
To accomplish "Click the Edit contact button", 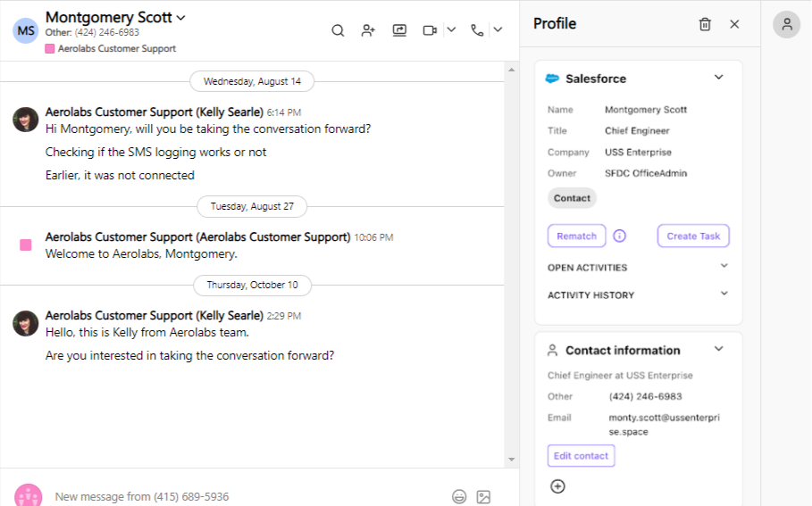I will point(581,456).
